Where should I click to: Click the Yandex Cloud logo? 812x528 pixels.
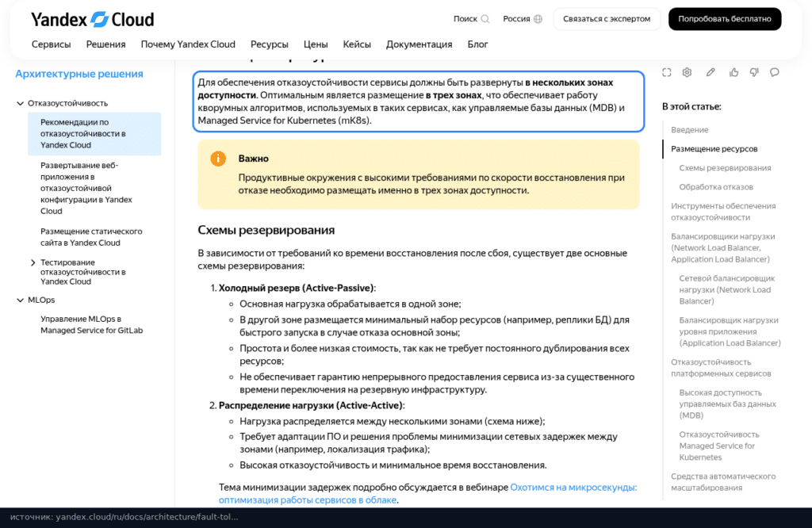92,20
